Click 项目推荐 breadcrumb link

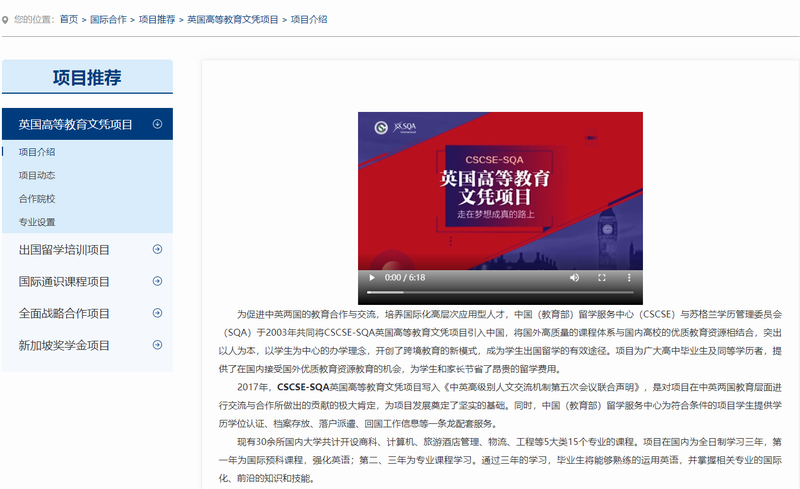(157, 19)
